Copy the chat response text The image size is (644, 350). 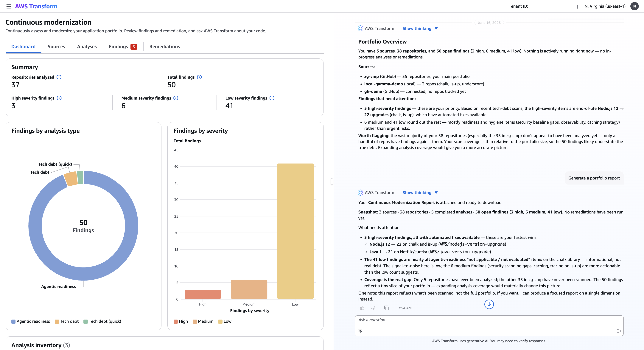[387, 308]
